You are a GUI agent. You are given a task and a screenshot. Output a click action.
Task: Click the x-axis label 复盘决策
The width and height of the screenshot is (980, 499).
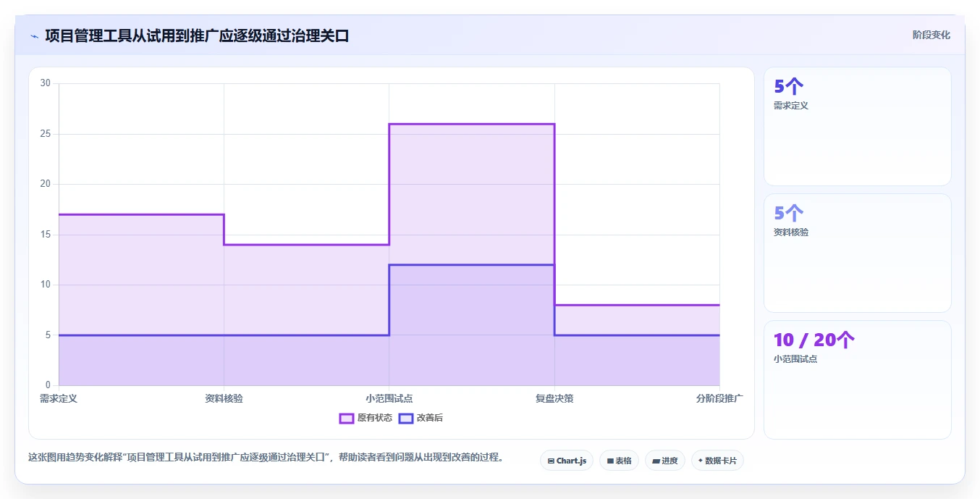[554, 398]
